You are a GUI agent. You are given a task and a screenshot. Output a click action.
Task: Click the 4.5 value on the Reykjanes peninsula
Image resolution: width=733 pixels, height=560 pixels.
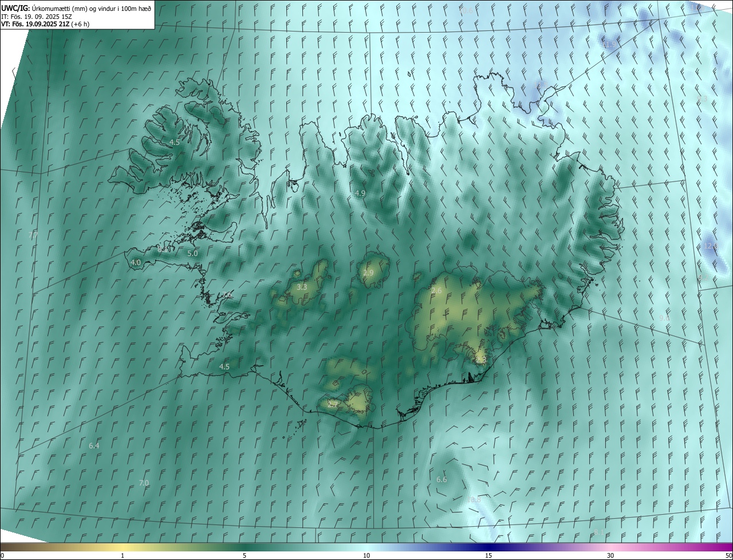click(x=224, y=367)
